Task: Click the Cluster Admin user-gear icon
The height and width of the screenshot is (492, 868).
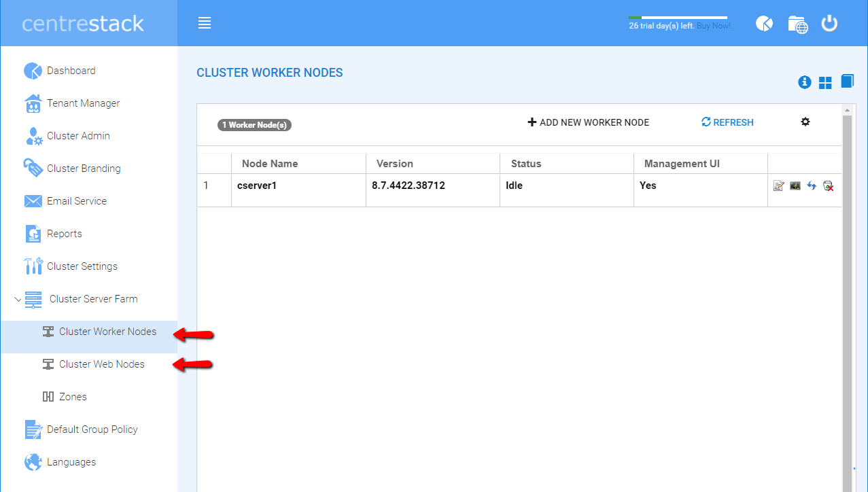Action: tap(34, 136)
